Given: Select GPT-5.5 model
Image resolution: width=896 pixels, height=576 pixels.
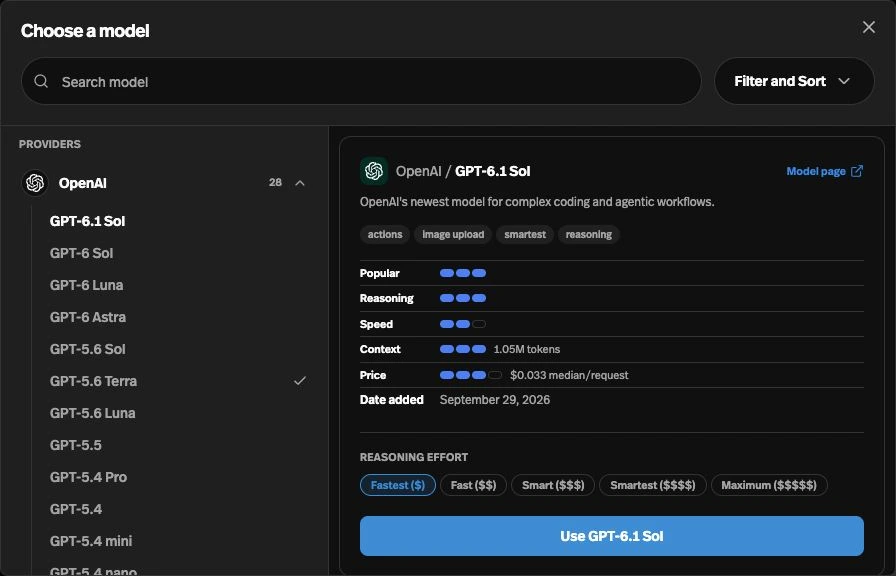Looking at the screenshot, I should (x=75, y=445).
